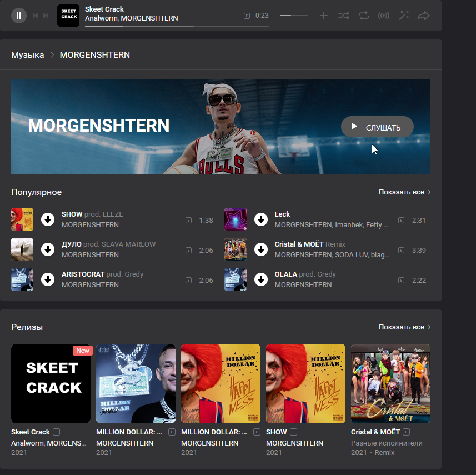476x475 pixels.
Task: Share current track with arrow icon
Action: click(424, 16)
